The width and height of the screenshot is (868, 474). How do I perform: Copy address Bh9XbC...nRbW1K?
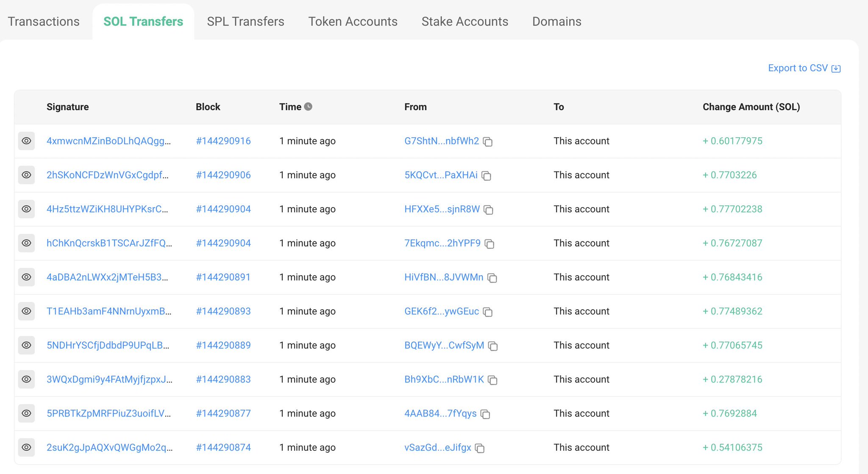pos(492,380)
